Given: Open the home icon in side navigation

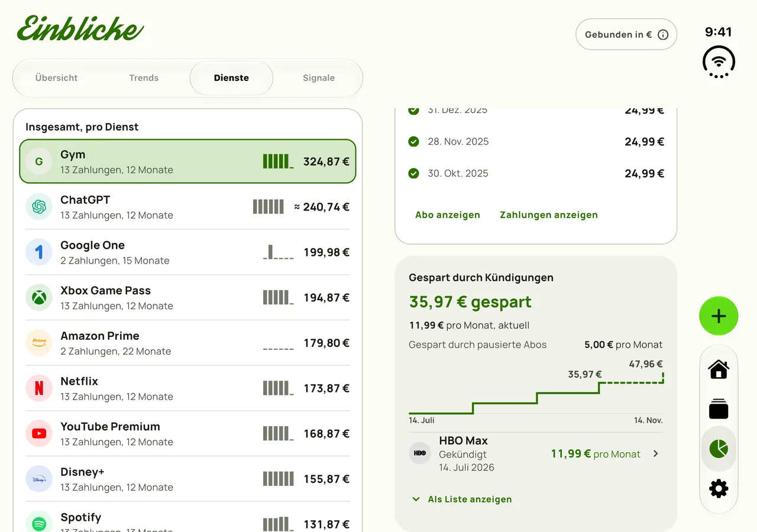Looking at the screenshot, I should click(719, 369).
